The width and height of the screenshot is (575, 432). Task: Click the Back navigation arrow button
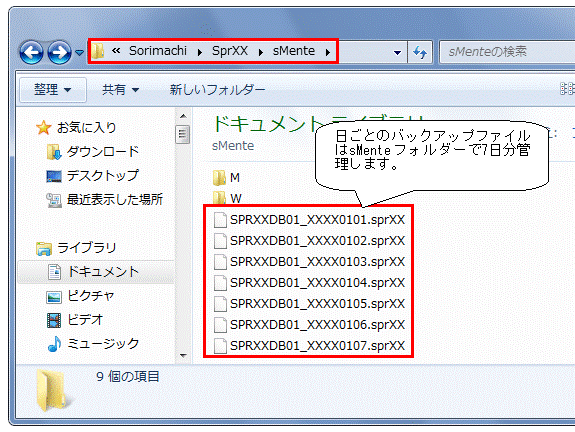click(32, 52)
